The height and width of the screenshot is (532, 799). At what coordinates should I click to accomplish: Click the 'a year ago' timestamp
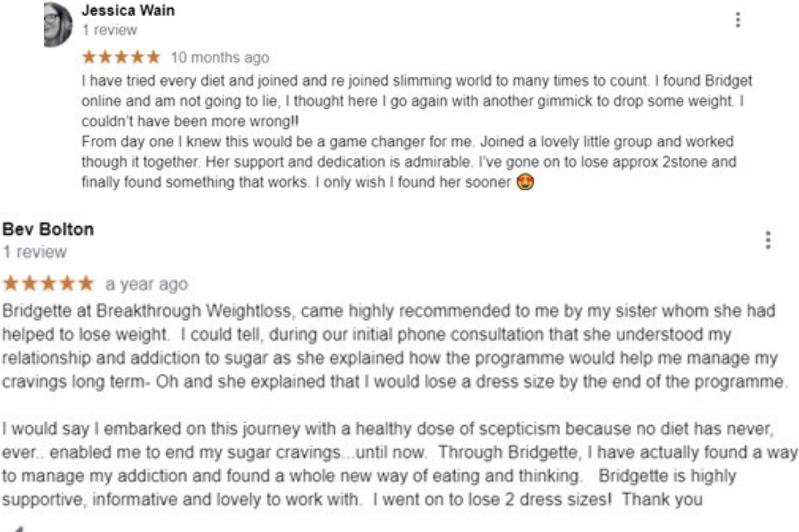point(146,285)
